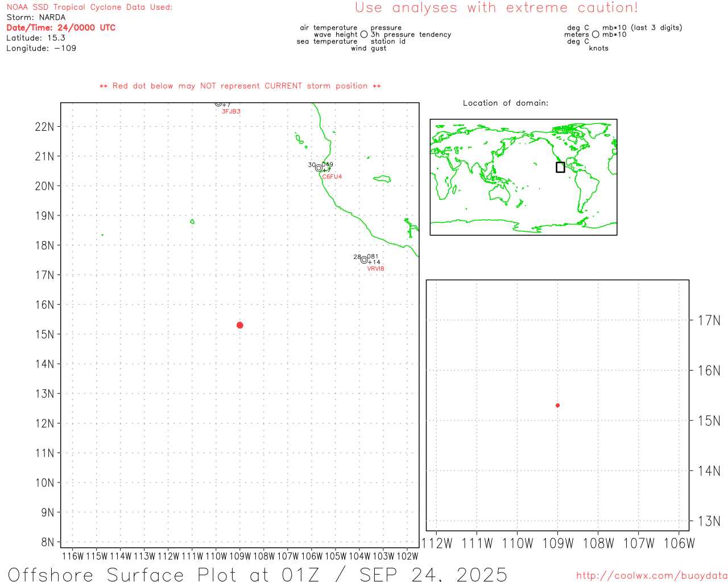728x582 pixels.
Task: Click the "Use analyses with extreme caution!" heading
Action: [x=496, y=8]
